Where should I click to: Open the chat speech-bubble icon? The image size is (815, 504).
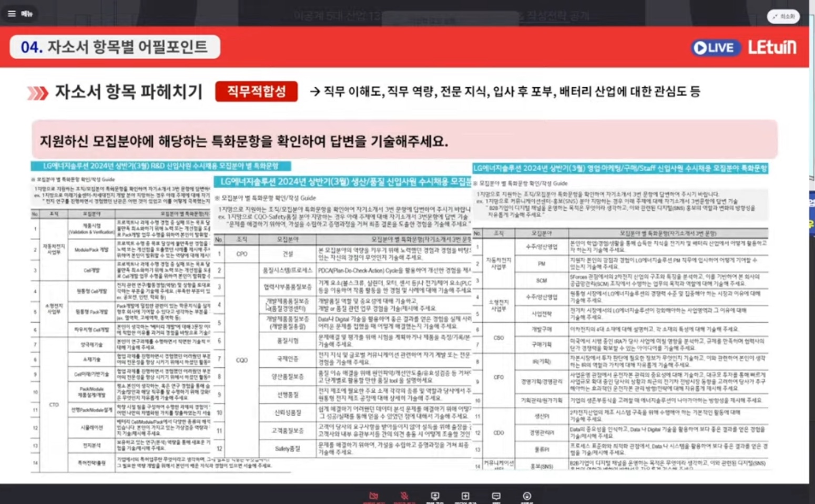tap(496, 496)
